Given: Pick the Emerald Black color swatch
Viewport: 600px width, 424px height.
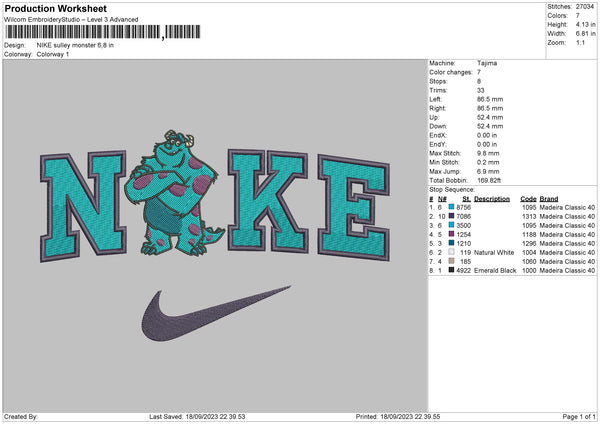Looking at the screenshot, I should tap(452, 270).
